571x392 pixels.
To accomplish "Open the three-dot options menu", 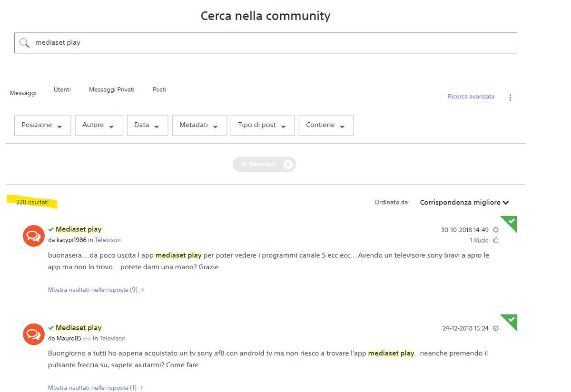I will coord(510,98).
